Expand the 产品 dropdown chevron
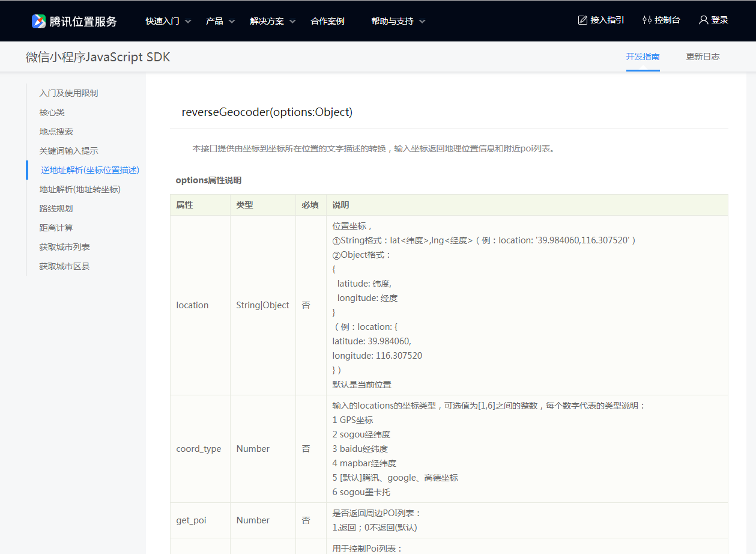 point(232,21)
